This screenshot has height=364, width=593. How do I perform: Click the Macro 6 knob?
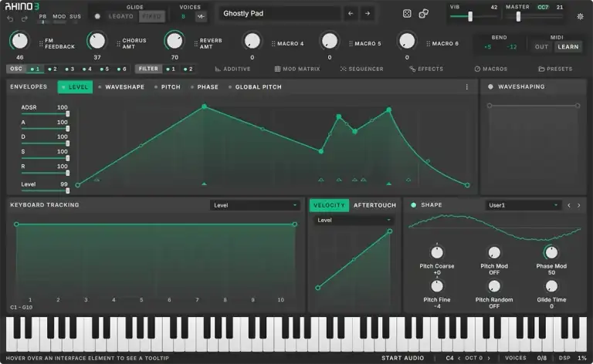(x=407, y=41)
